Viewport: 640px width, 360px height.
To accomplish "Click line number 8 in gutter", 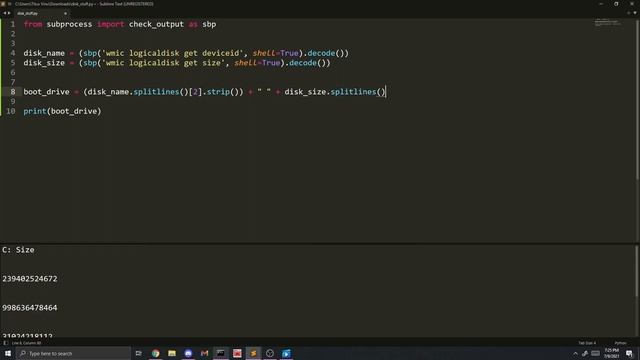I will [13, 92].
